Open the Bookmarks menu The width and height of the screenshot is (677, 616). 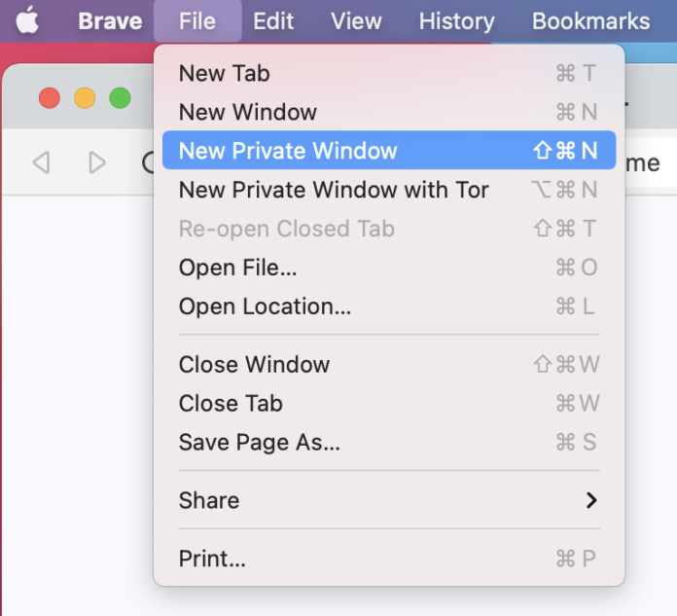[x=590, y=20]
